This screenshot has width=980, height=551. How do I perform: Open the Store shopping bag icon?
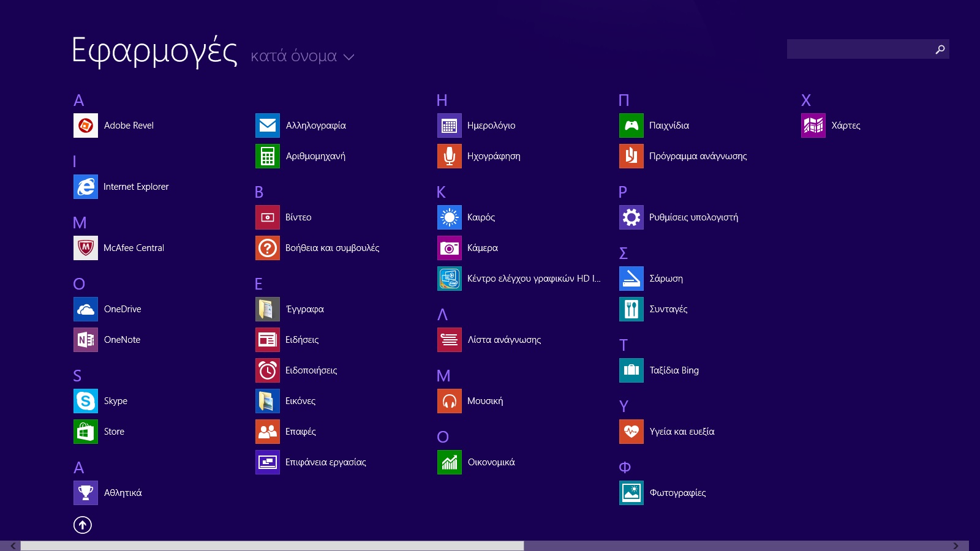tap(86, 432)
